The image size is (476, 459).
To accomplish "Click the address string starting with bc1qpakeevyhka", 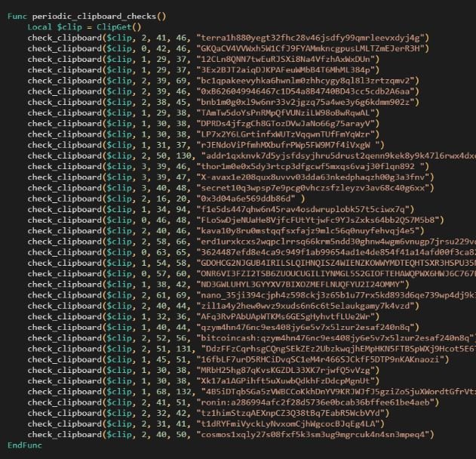I will 305,81.
